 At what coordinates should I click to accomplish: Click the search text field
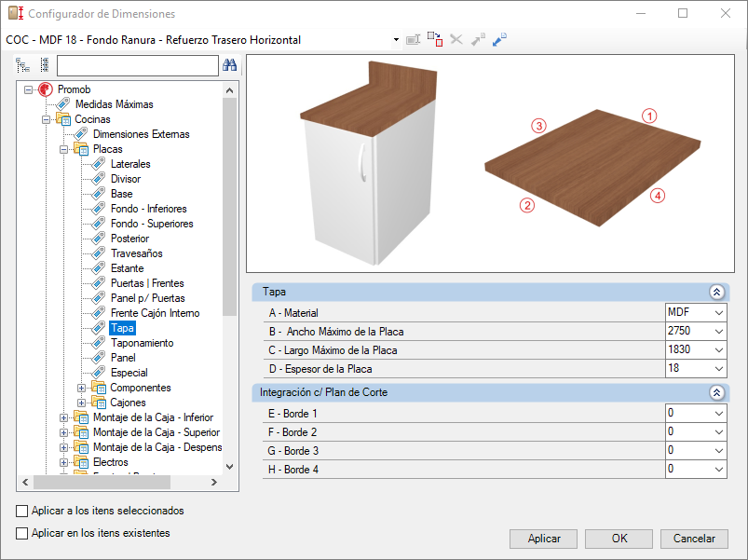click(137, 65)
